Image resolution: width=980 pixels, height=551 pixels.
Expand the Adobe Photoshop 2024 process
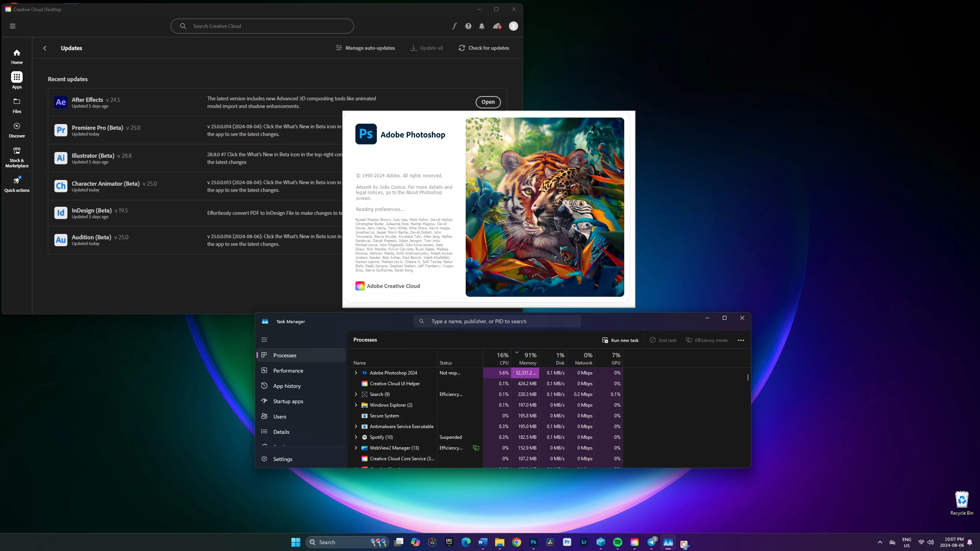tap(356, 373)
